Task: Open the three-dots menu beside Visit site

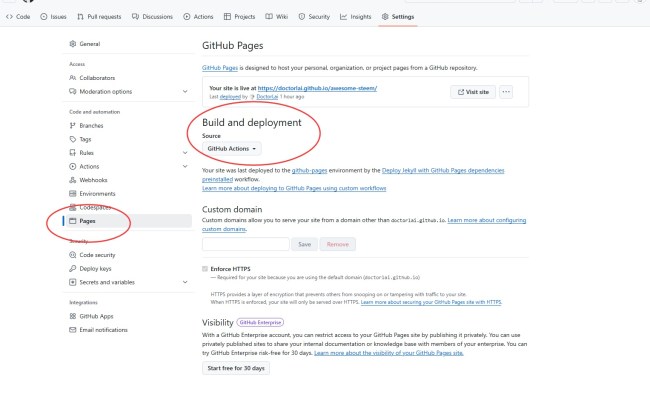Action: click(x=506, y=92)
